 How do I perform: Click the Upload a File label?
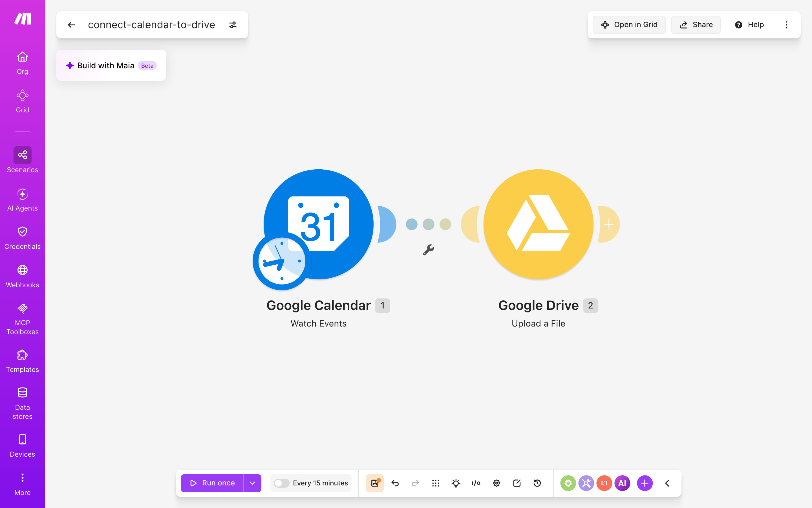[538, 323]
